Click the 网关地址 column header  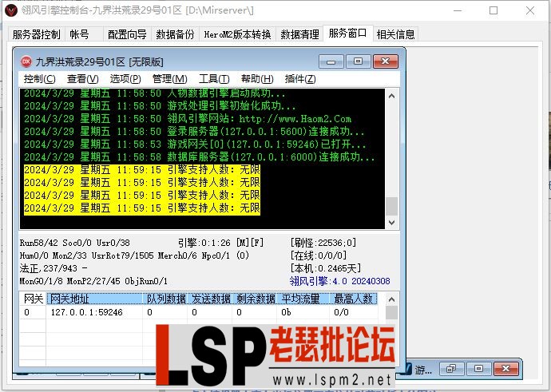pyautogui.click(x=94, y=299)
